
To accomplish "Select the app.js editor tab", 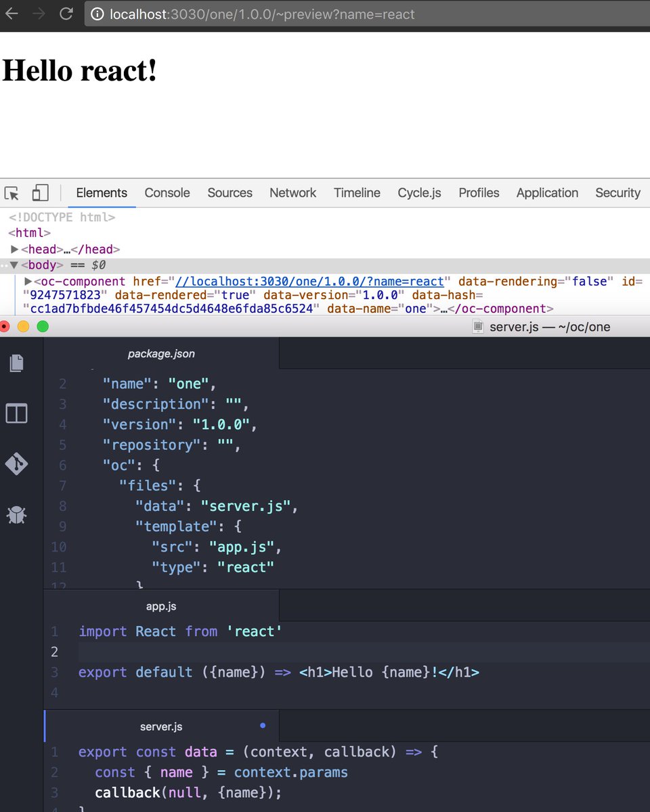I will point(161,606).
